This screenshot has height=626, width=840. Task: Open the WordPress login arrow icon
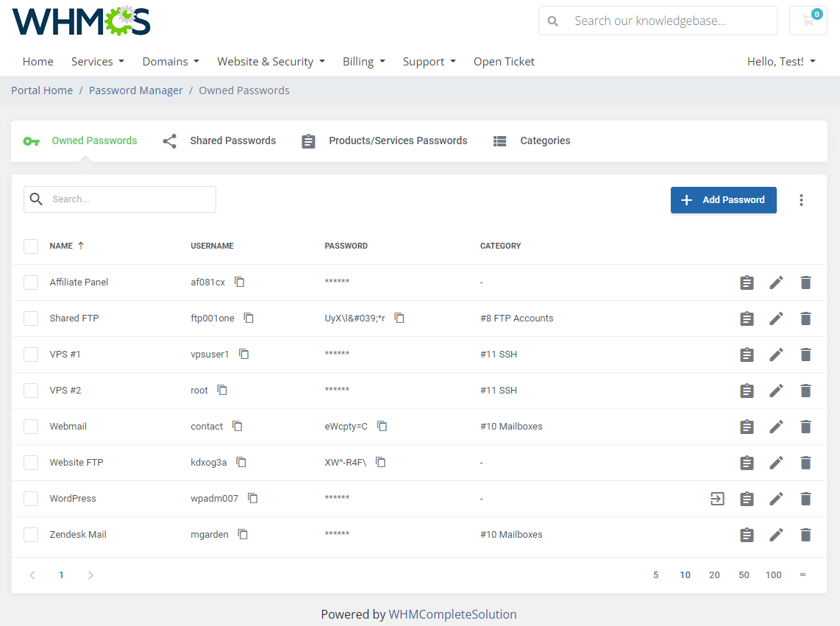pos(717,499)
